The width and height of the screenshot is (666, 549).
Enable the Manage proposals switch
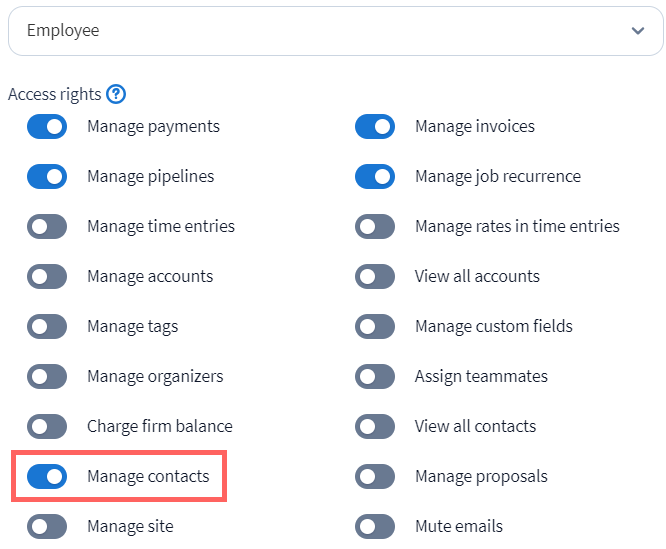coord(375,477)
